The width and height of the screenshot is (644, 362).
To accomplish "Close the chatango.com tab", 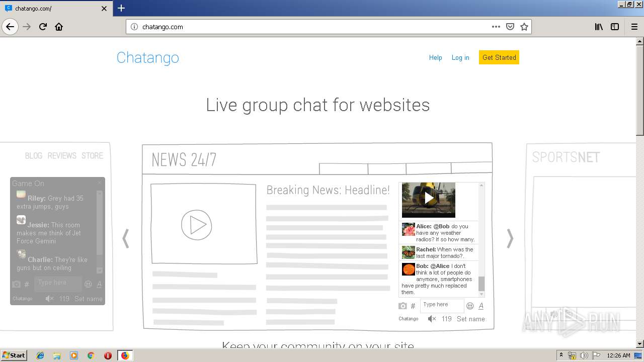I will pyautogui.click(x=104, y=9).
